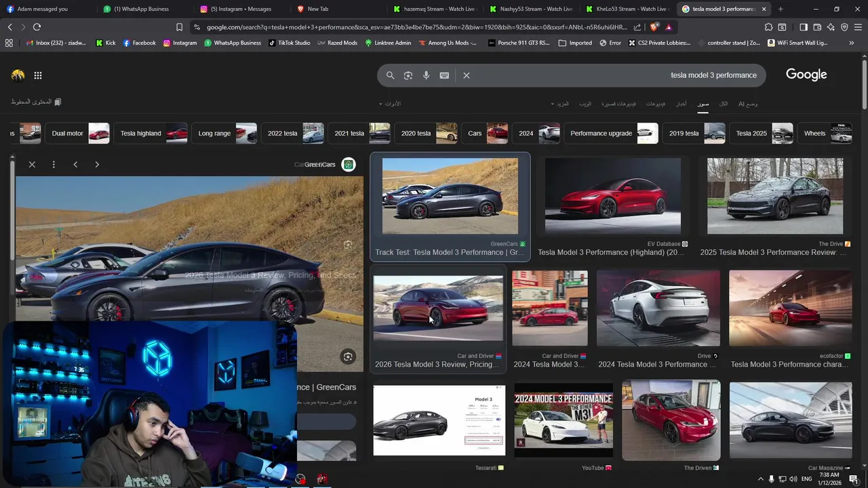
Task: Click Lens search icon on preview image
Action: [x=348, y=357]
